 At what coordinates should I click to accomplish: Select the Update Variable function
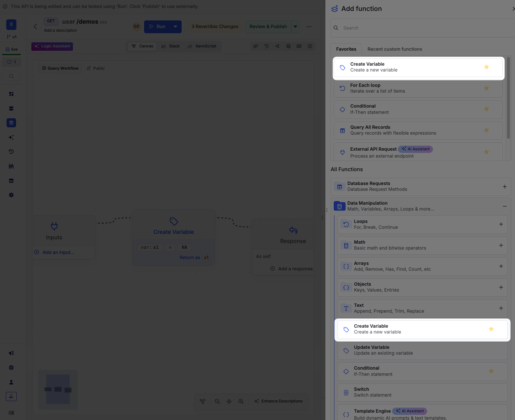click(422, 350)
